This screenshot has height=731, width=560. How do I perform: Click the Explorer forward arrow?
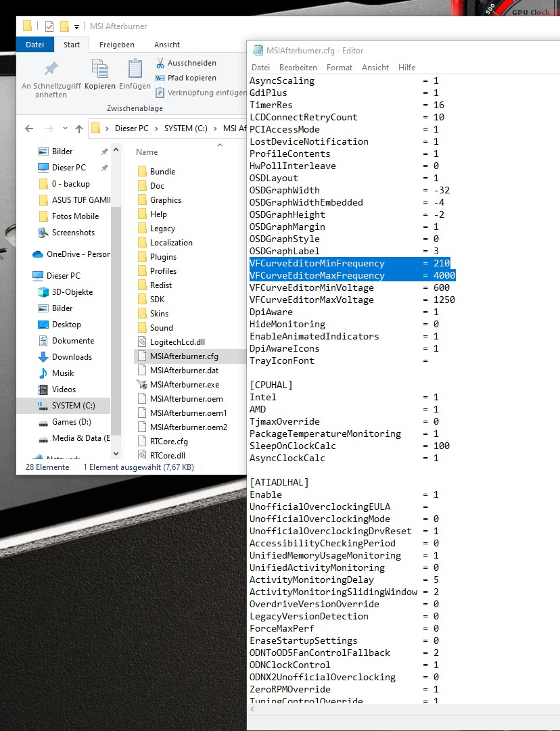pos(49,128)
